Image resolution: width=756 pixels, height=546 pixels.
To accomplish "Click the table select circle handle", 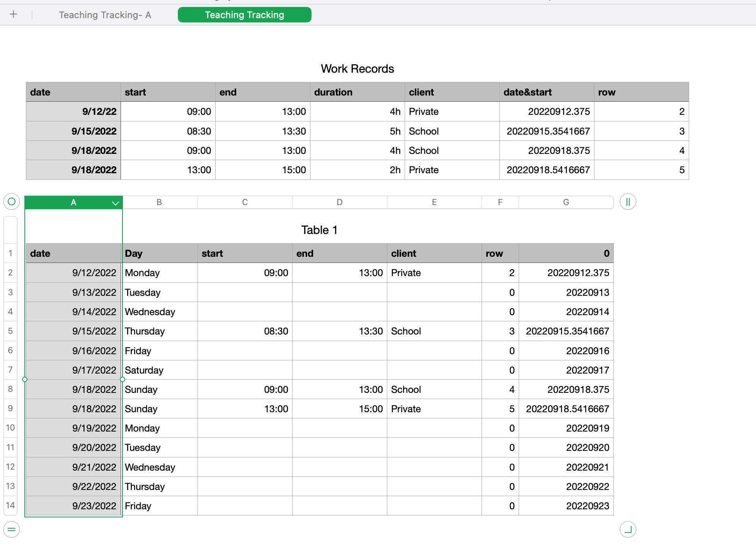I will (x=12, y=201).
